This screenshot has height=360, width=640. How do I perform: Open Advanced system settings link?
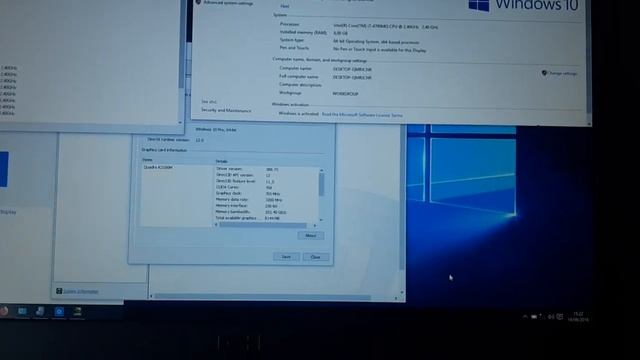coord(228,3)
